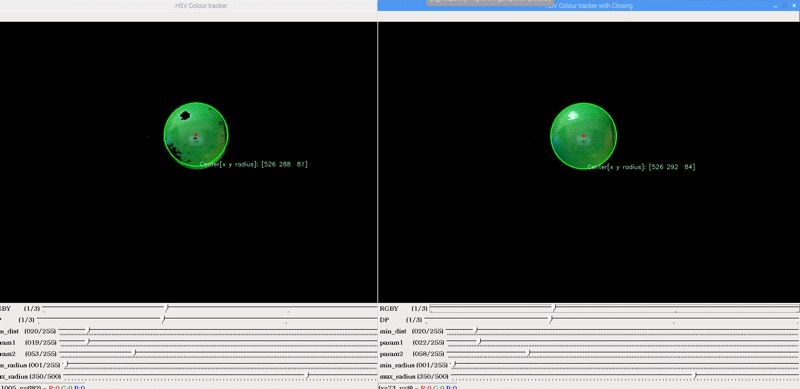Viewport: 800px width, 389px height.
Task: Click the red center dot in left ball
Action: point(196,134)
